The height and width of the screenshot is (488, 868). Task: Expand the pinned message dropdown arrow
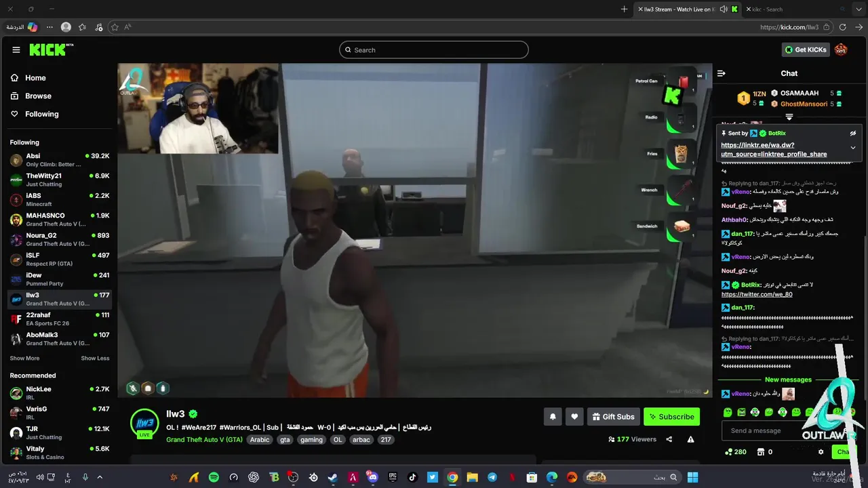[x=853, y=148]
